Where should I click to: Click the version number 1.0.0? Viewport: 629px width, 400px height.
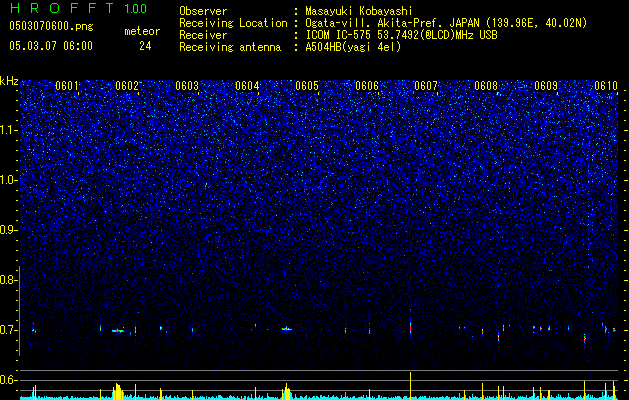pos(136,8)
